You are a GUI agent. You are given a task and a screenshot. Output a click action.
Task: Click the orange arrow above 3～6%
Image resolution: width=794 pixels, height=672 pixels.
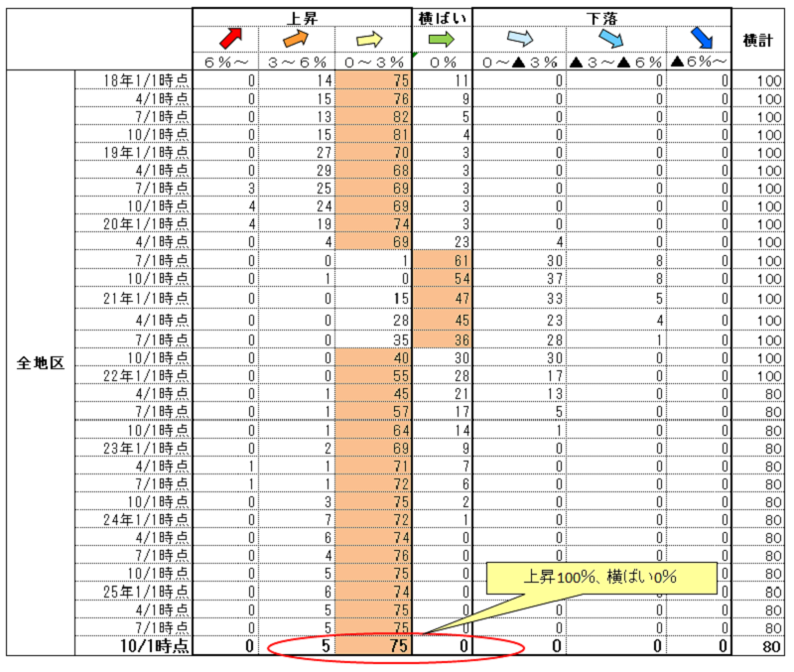296,39
